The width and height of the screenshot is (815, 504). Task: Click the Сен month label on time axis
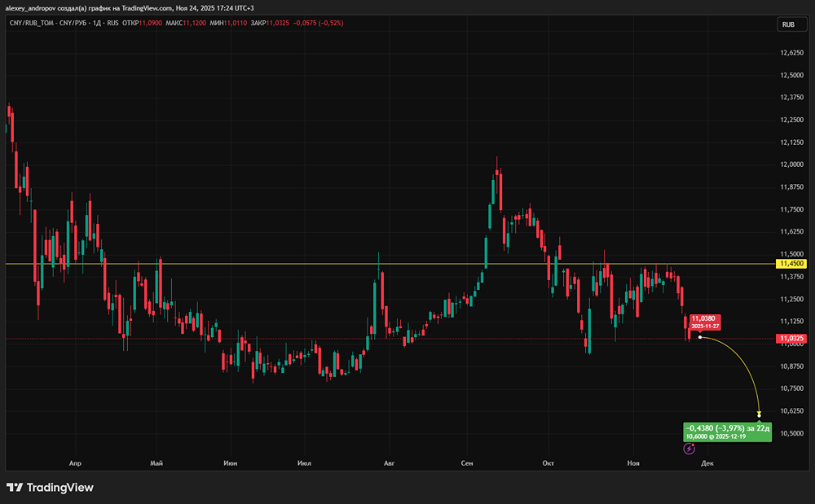(x=467, y=462)
